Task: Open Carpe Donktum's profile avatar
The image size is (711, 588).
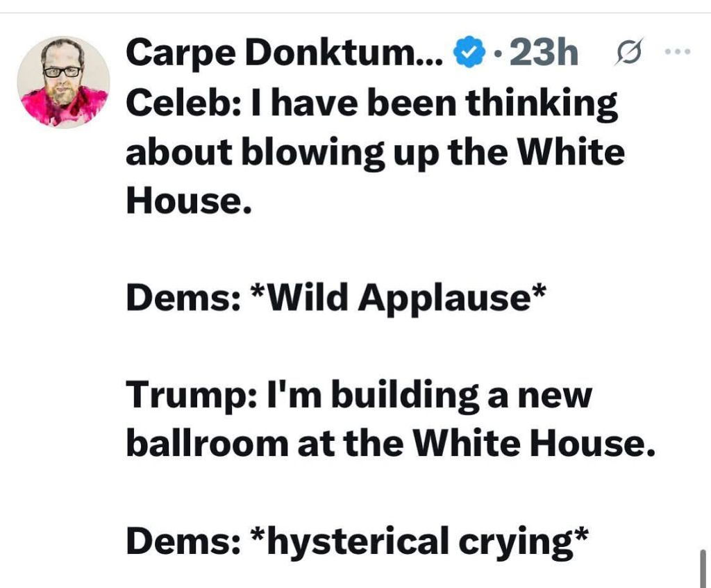Action: click(63, 82)
